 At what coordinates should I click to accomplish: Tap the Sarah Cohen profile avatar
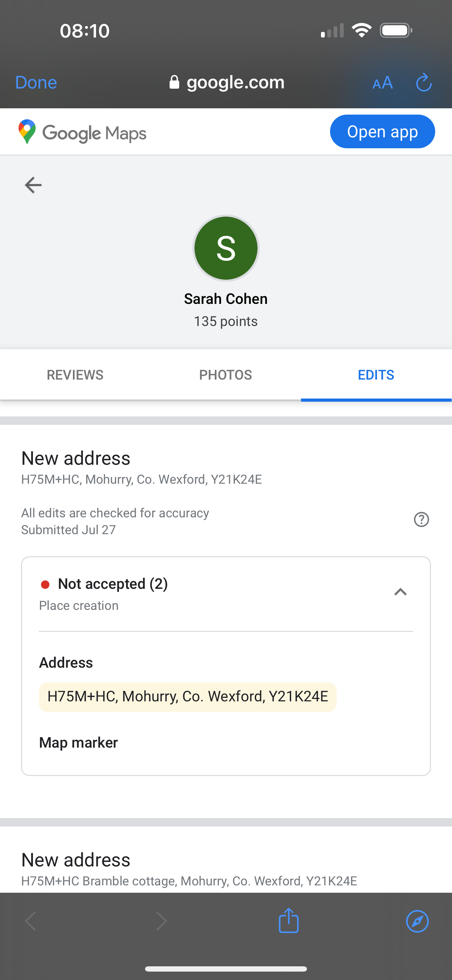tap(226, 248)
